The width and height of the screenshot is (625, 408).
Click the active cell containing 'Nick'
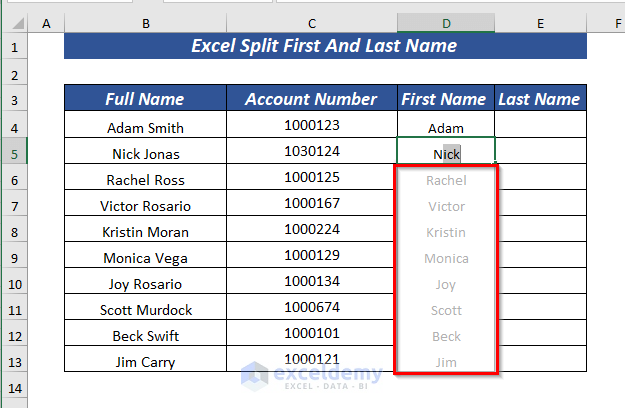click(x=446, y=154)
